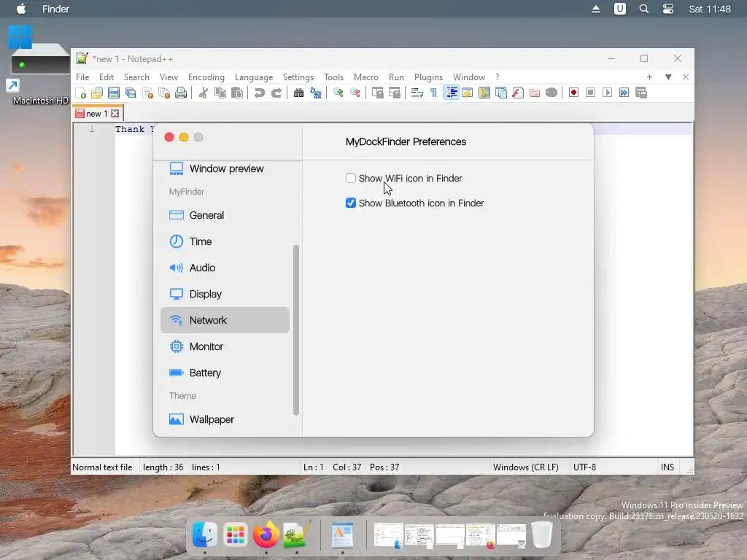The image size is (747, 560).
Task: Click the Replace icon in Notepad++ toolbar
Action: (315, 93)
